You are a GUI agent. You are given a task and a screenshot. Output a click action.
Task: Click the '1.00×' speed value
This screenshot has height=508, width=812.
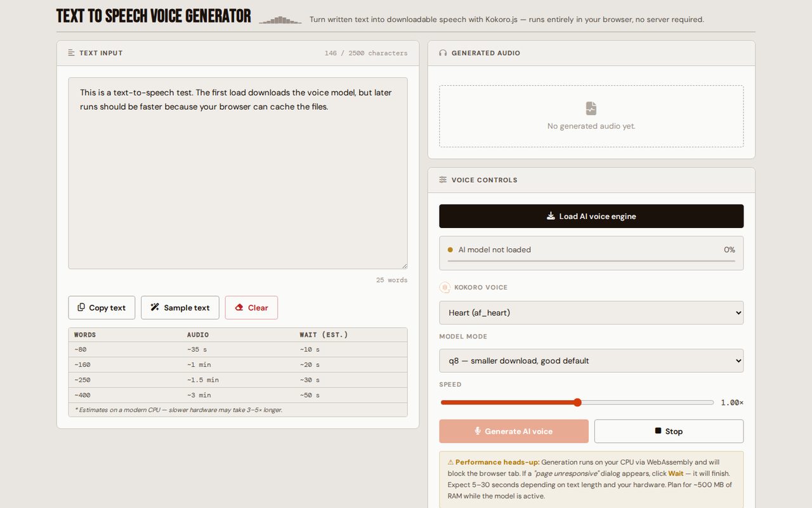click(732, 403)
